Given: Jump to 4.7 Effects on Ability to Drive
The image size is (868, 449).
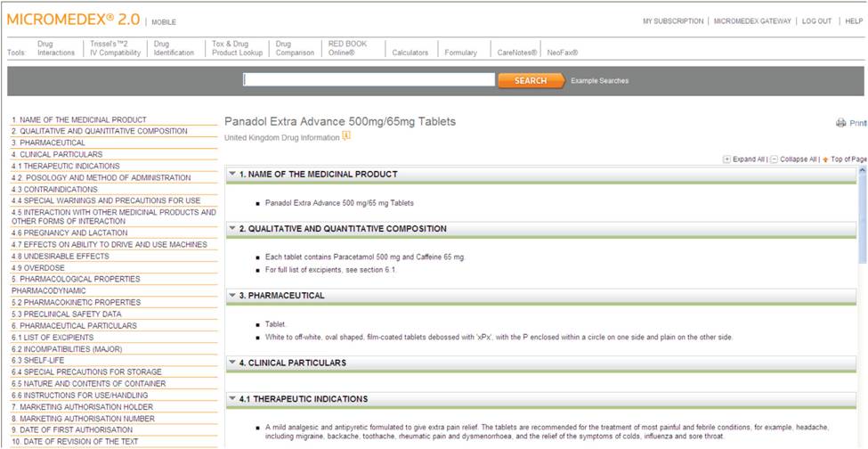Looking at the screenshot, I should 109,244.
